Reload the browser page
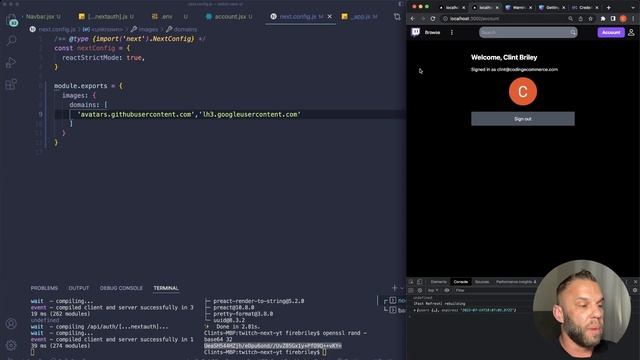640x360 pixels. (x=433, y=19)
